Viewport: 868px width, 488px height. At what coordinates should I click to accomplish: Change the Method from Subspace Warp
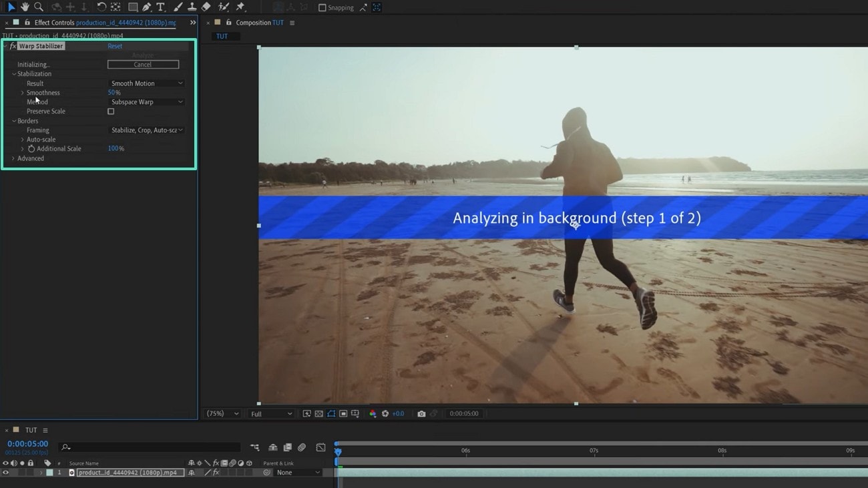coord(146,101)
